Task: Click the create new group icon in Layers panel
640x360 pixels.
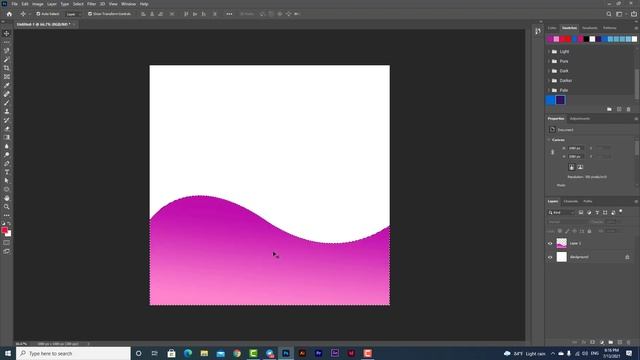Action: pyautogui.click(x=611, y=342)
